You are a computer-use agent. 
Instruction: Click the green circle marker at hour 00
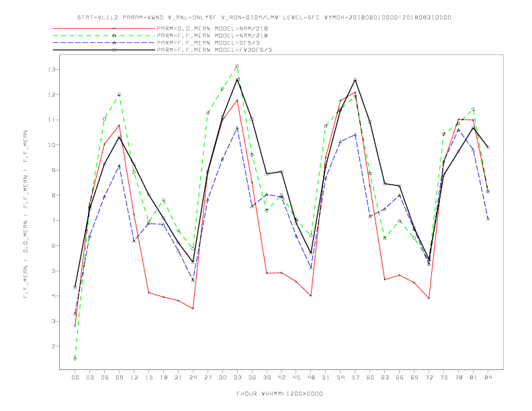point(75,359)
